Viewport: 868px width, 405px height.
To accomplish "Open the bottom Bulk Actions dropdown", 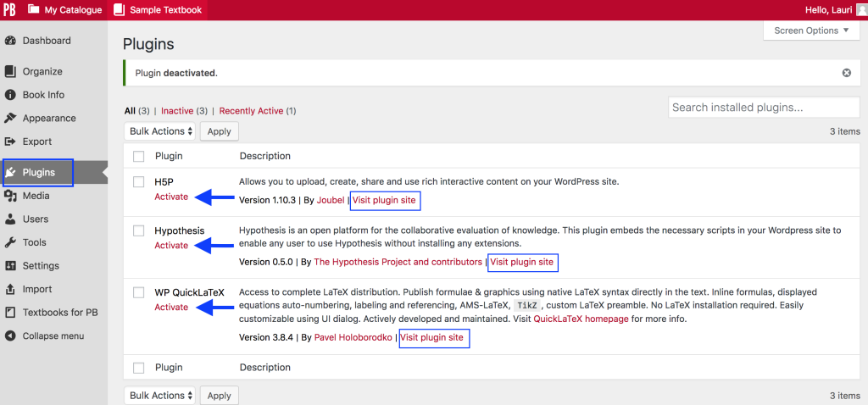I will click(160, 396).
